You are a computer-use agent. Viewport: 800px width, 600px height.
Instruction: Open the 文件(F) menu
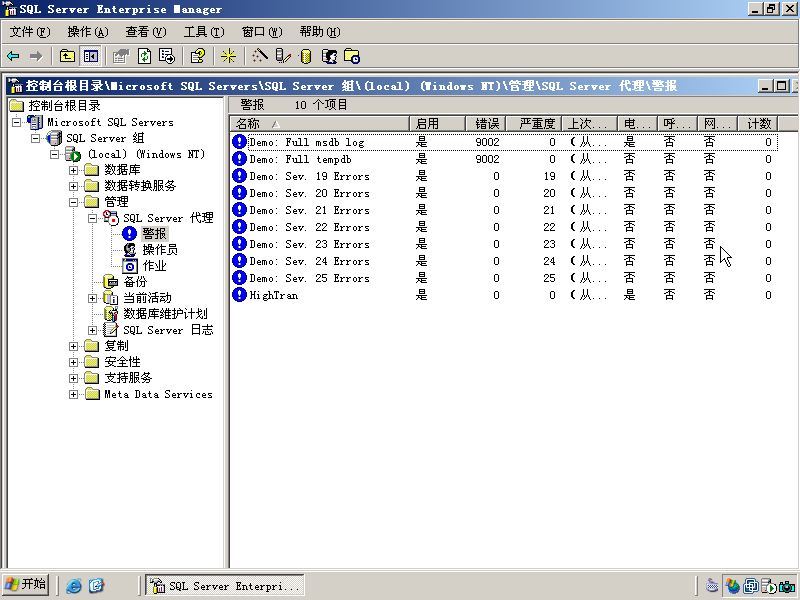point(30,32)
